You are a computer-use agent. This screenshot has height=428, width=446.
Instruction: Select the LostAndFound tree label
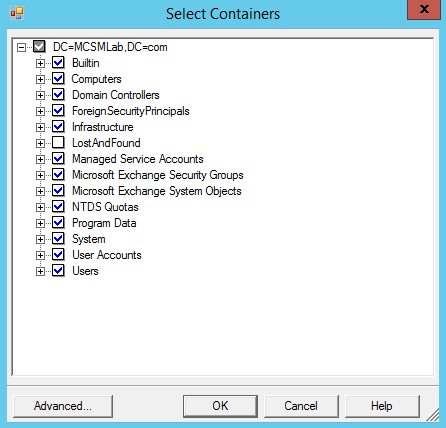[x=106, y=143]
